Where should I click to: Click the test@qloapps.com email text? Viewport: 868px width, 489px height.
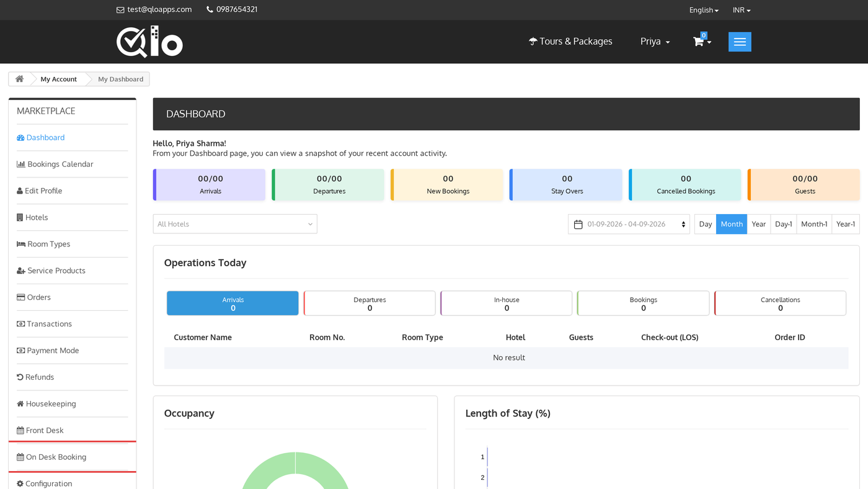point(159,9)
